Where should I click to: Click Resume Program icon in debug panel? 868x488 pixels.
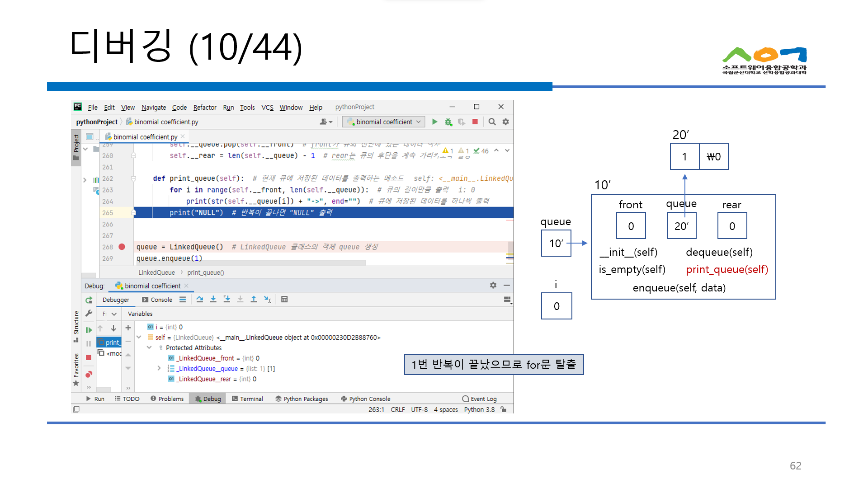pos(89,330)
